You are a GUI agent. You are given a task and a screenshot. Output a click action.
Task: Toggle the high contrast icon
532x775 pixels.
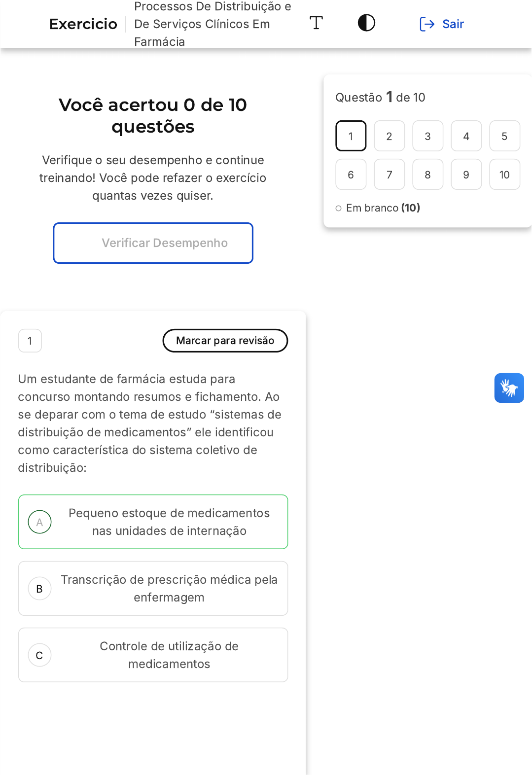(366, 23)
